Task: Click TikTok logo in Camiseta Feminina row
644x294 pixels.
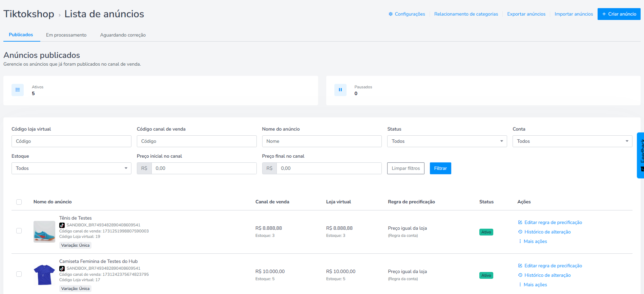Action: (62, 268)
